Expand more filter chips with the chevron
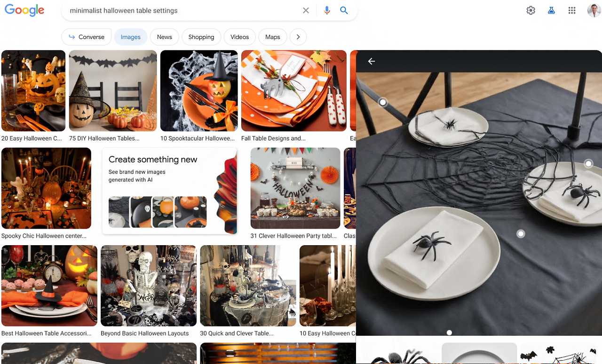The height and width of the screenshot is (364, 602). 298,37
